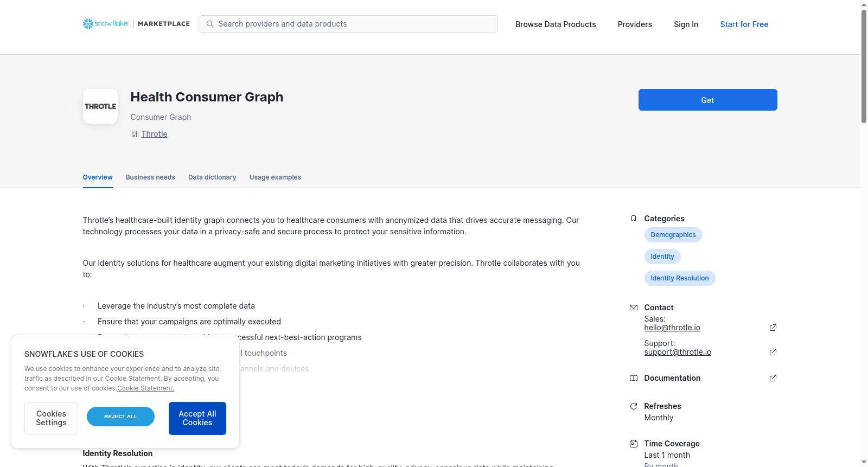The height and width of the screenshot is (467, 868).
Task: Select the Usage examples tab
Action: point(275,177)
